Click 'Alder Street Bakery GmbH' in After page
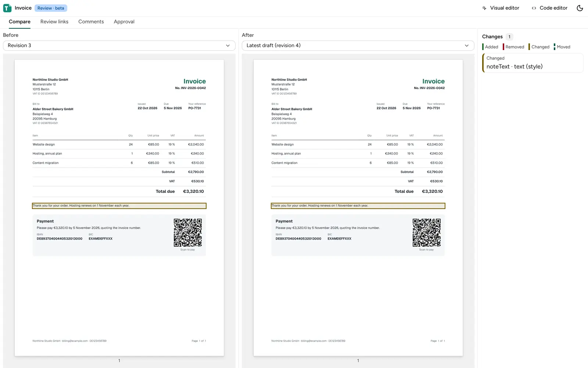 click(x=292, y=109)
